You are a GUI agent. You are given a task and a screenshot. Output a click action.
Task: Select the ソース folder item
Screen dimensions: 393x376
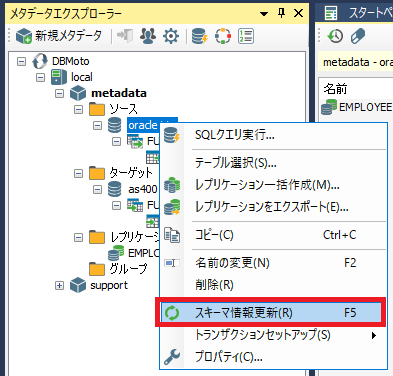tap(123, 109)
